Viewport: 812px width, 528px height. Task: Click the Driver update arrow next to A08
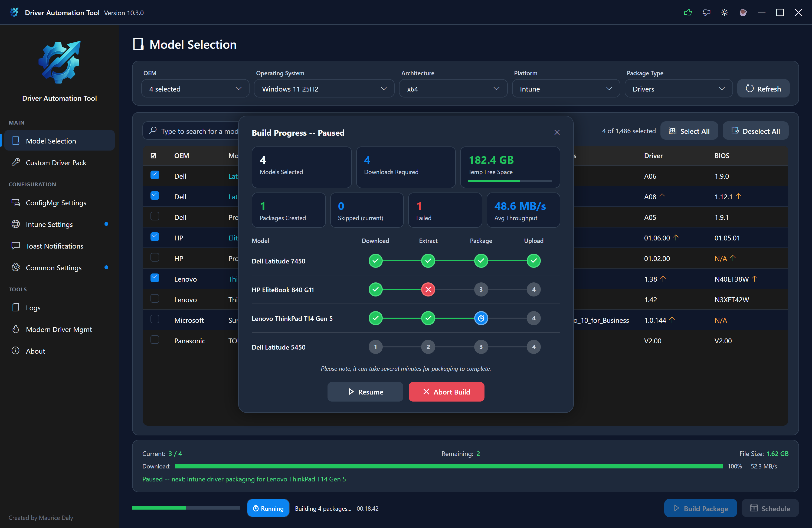click(662, 196)
